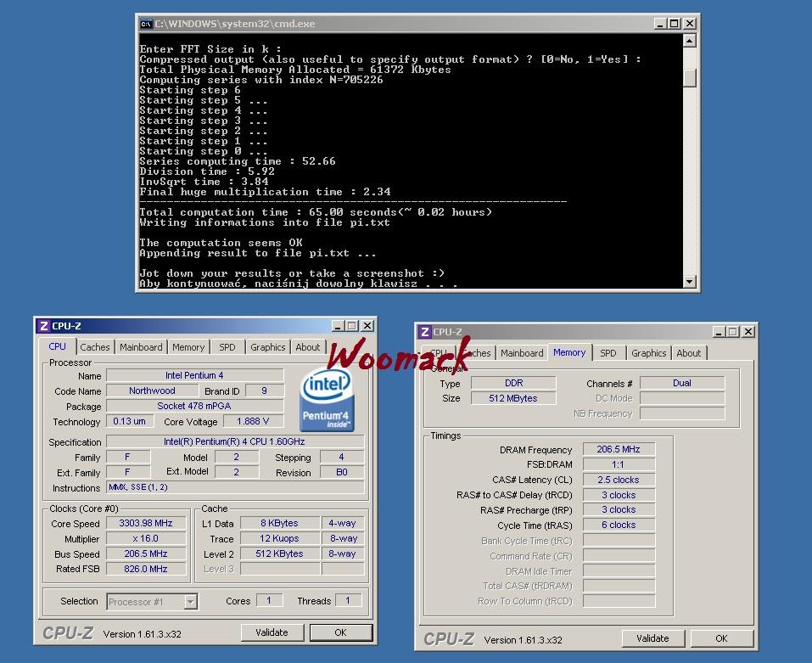Close the left CPU-Z window
The height and width of the screenshot is (663, 812).
[367, 326]
